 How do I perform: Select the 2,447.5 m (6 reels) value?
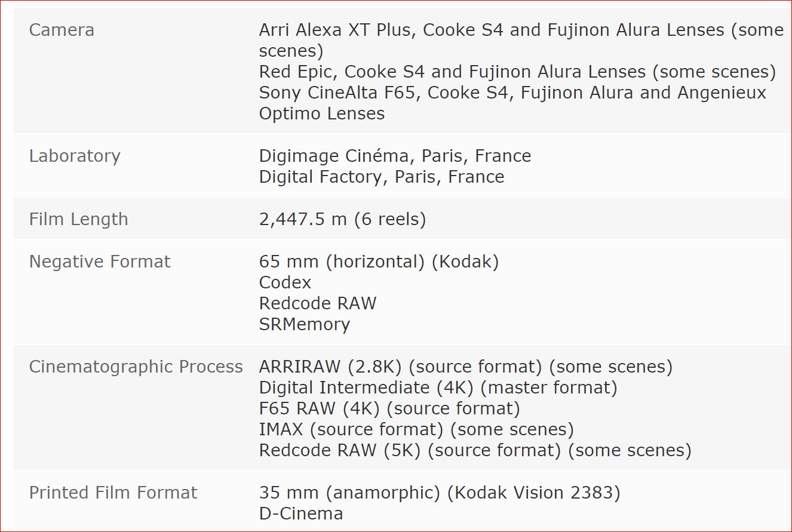tap(342, 219)
